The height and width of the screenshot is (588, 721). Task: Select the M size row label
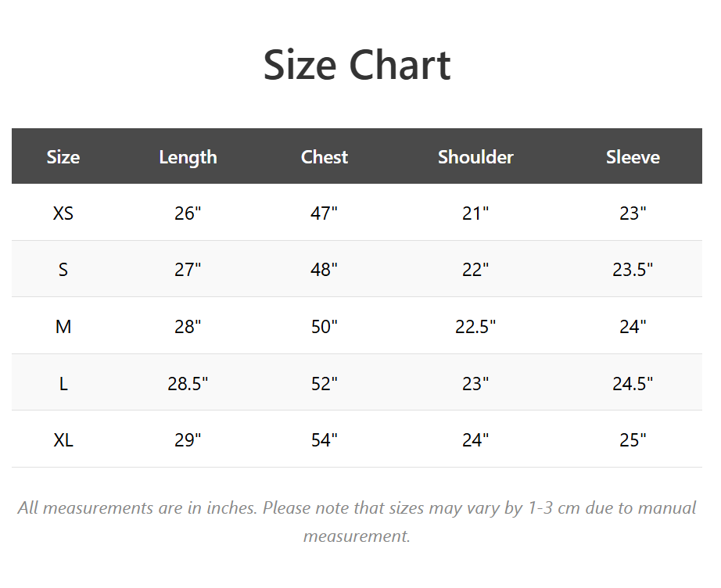tap(63, 327)
